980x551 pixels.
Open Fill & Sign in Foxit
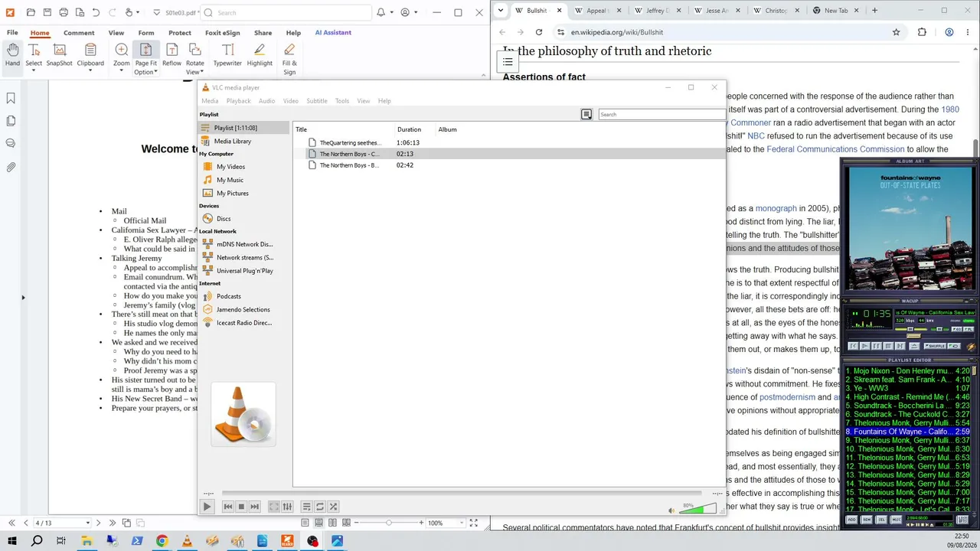[289, 59]
